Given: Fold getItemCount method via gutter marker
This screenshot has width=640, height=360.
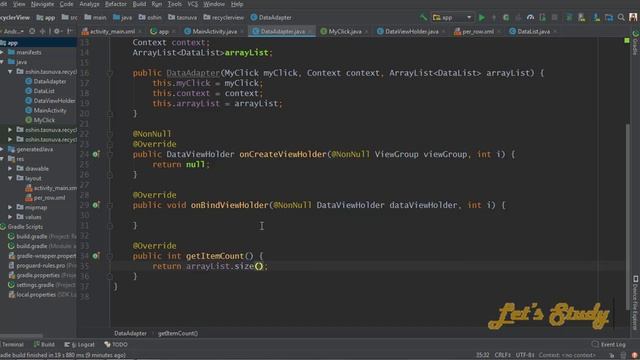Looking at the screenshot, I should point(110,256).
